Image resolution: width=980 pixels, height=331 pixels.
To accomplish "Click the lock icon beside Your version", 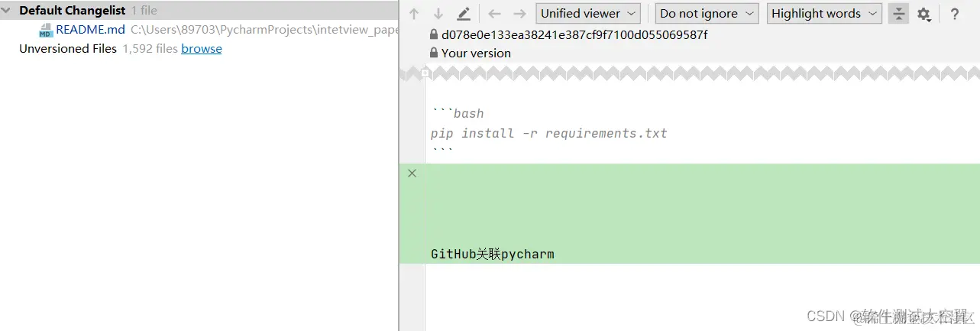I will click(434, 54).
